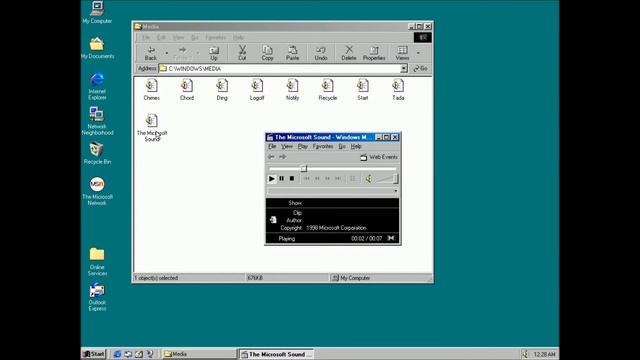
Task: Select the Start sound file
Action: (x=362, y=90)
